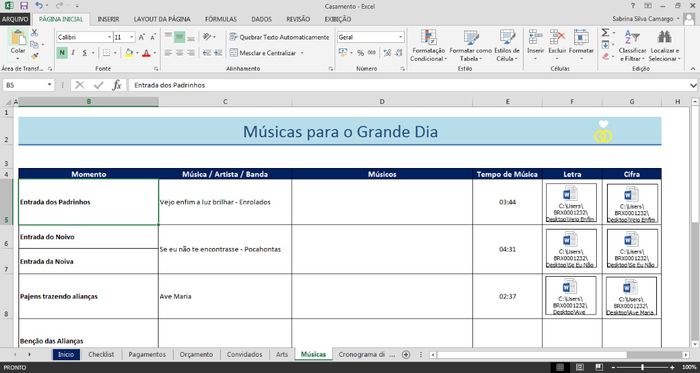Select column D header

382,102
